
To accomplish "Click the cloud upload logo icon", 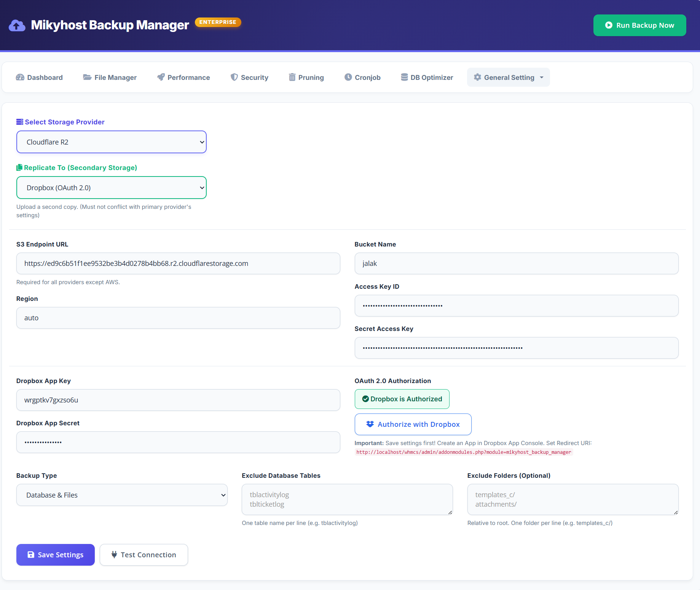I will pos(17,25).
